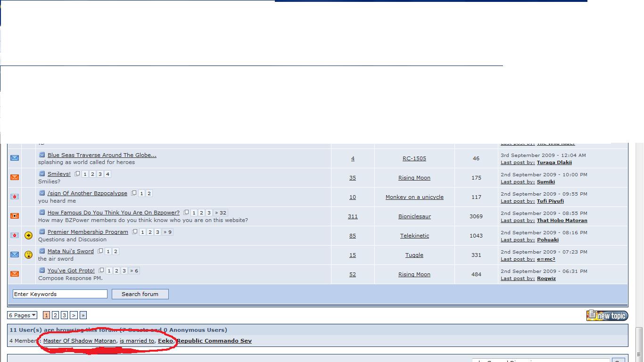Jump to last forum page with » button
This screenshot has height=362, width=644.
coord(83,315)
